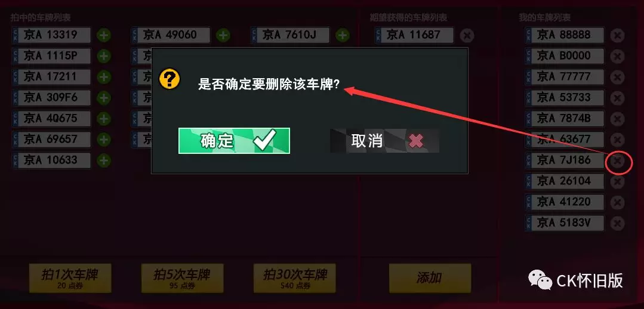Click the yellow question mark icon
This screenshot has width=644, height=309.
pyautogui.click(x=170, y=79)
